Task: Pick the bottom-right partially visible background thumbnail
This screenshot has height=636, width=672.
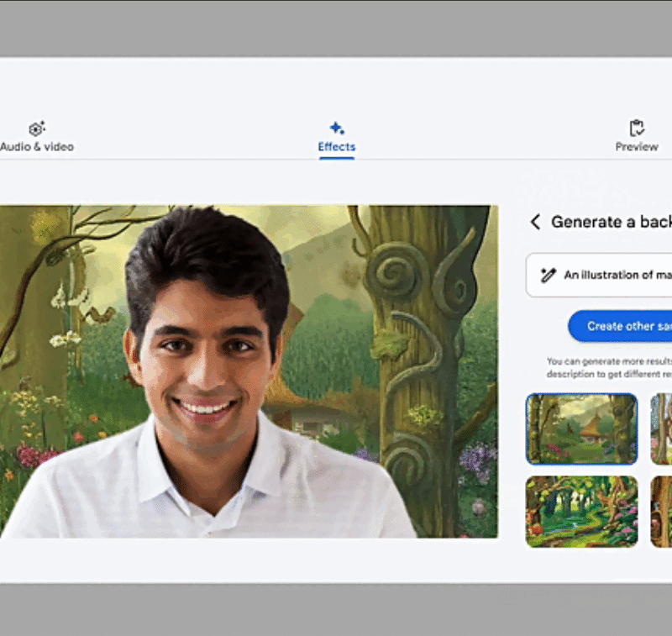Action: click(661, 511)
